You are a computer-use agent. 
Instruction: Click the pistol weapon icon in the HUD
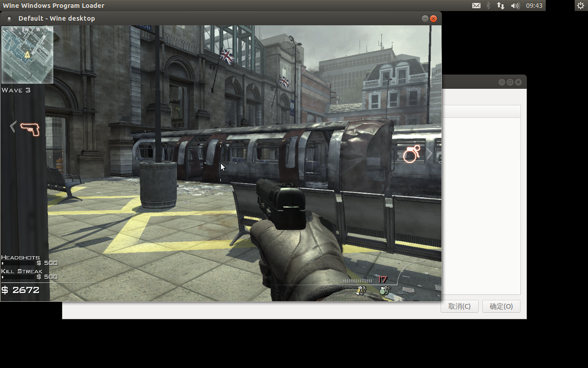[30, 129]
